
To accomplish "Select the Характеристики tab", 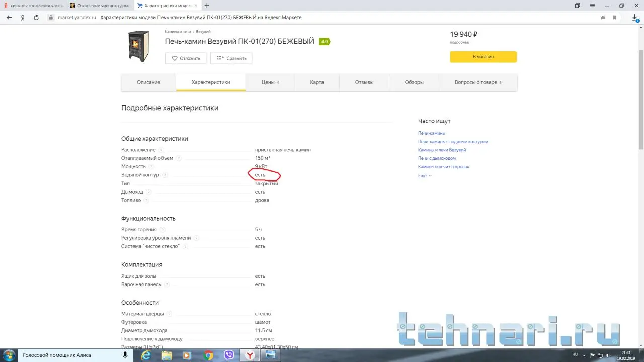I will point(211,82).
